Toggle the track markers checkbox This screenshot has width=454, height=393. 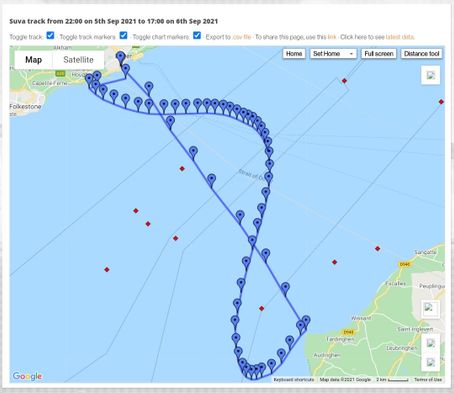123,35
